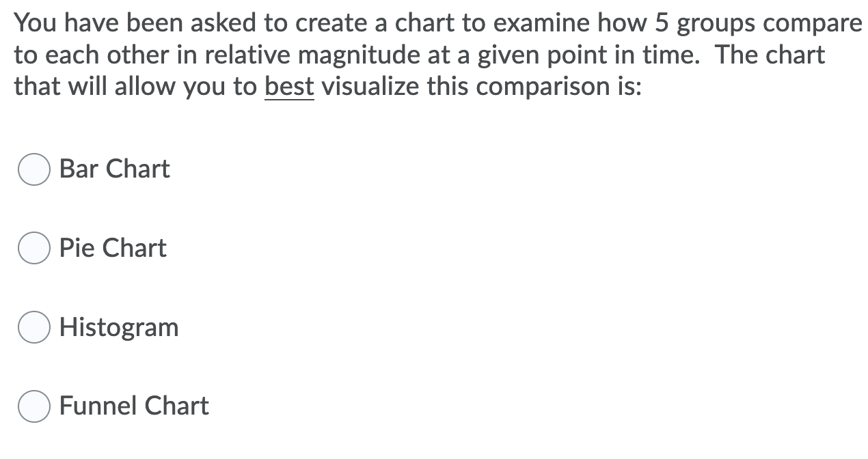Click the circle next to Bar Chart
Viewport: 868px width, 459px height.
point(33,169)
